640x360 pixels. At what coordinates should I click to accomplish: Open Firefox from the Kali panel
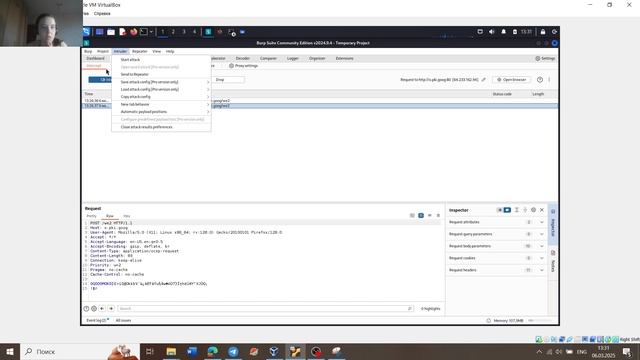click(x=133, y=32)
